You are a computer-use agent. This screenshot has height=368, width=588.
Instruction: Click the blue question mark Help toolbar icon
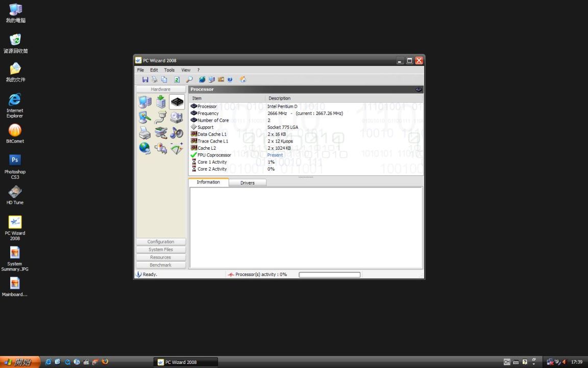[230, 80]
